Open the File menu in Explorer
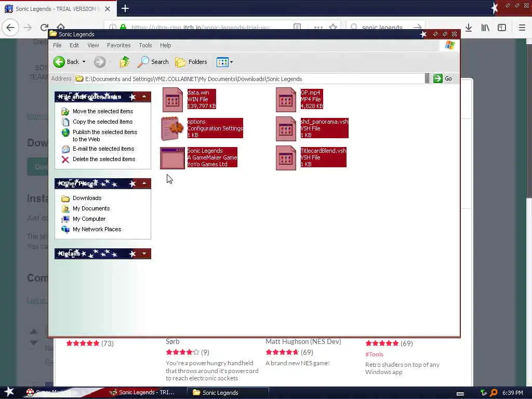This screenshot has width=532, height=399. click(x=57, y=45)
